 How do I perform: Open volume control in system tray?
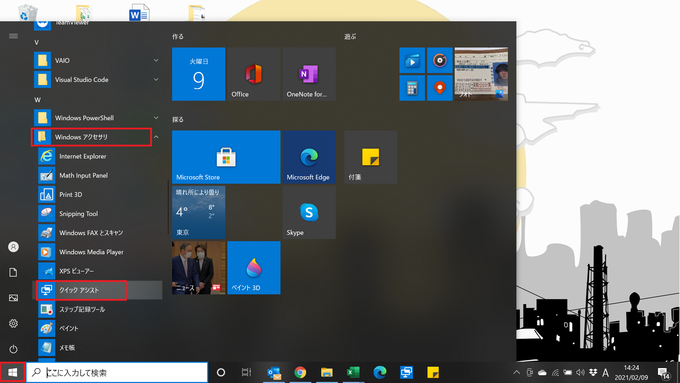[x=580, y=372]
